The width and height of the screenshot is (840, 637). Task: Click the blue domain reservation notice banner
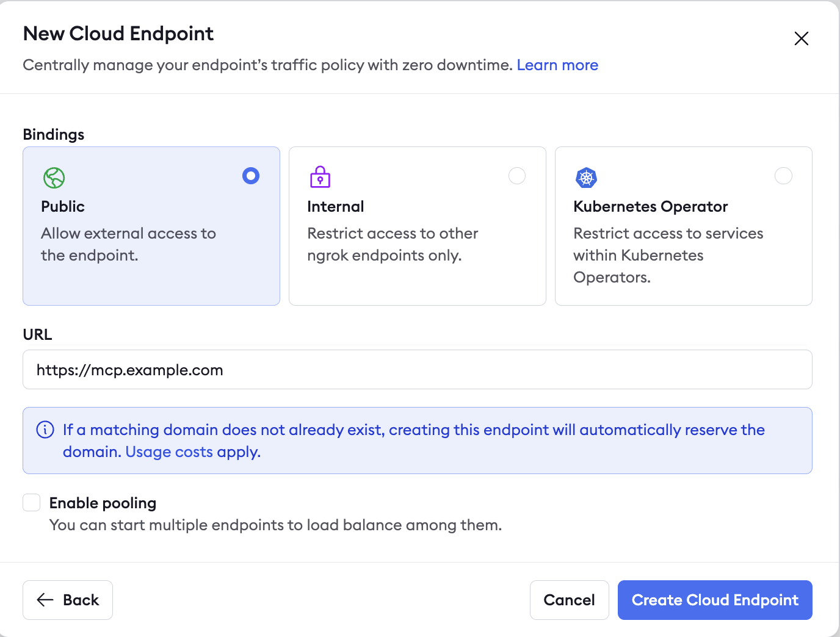click(417, 441)
